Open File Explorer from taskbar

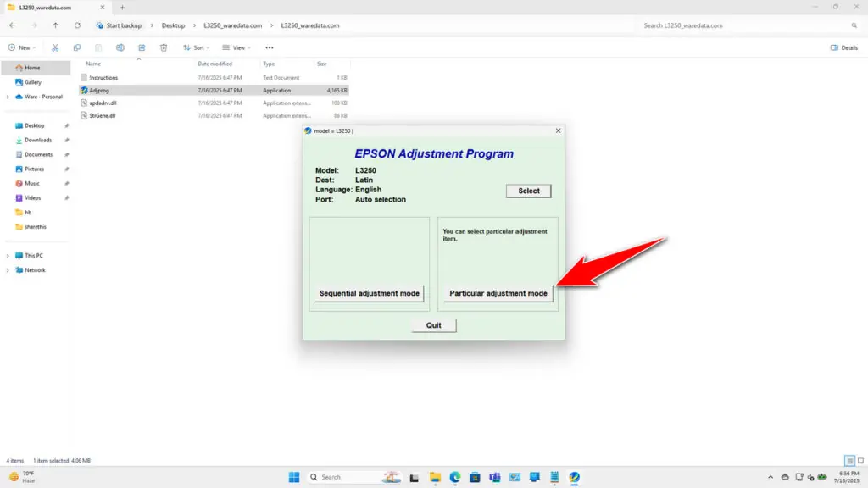point(435,477)
